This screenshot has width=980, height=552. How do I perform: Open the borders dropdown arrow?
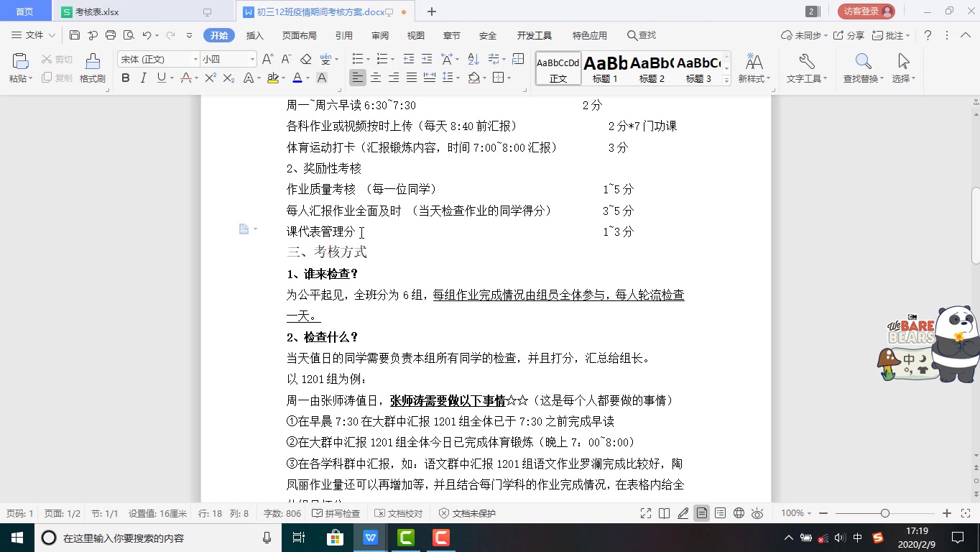pyautogui.click(x=509, y=78)
